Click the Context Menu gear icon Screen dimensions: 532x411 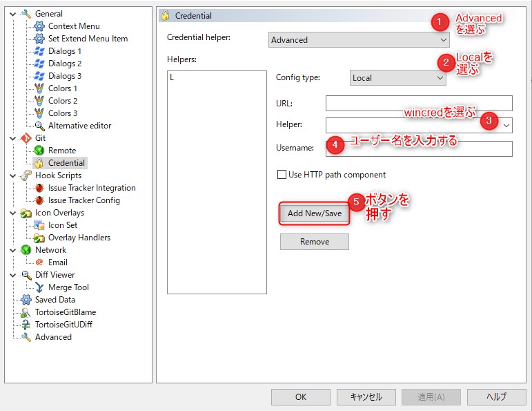tap(39, 26)
